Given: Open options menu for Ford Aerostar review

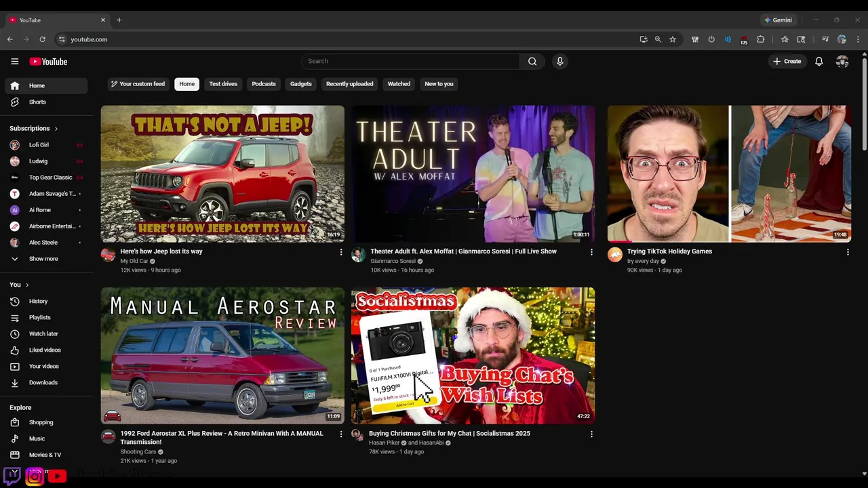Looking at the screenshot, I should 341,434.
